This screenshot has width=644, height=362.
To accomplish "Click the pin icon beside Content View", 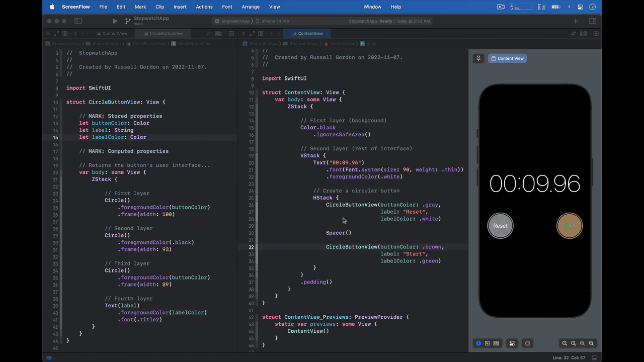I will click(478, 58).
